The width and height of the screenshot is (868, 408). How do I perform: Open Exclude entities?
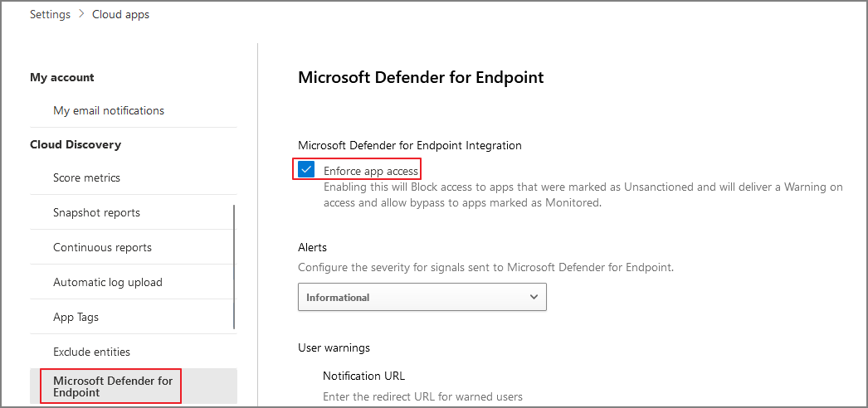91,352
